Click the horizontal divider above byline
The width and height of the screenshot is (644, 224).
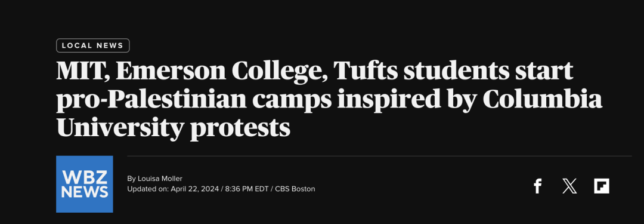tap(379, 156)
